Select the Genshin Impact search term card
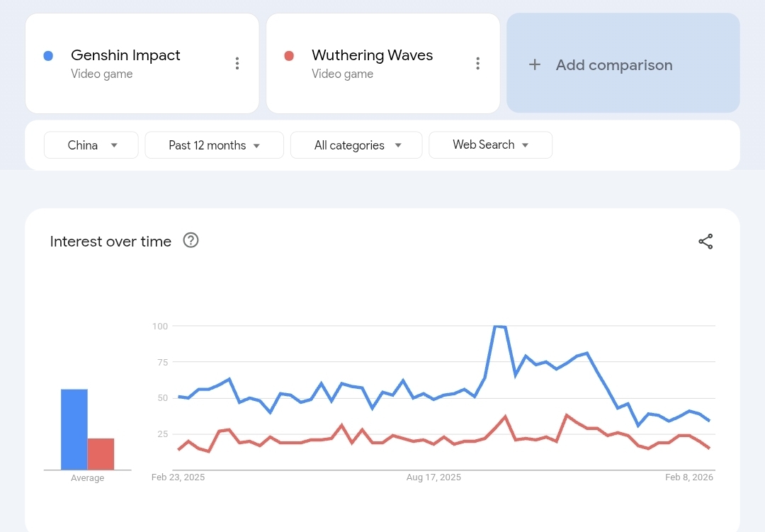The width and height of the screenshot is (765, 532). pyautogui.click(x=142, y=64)
